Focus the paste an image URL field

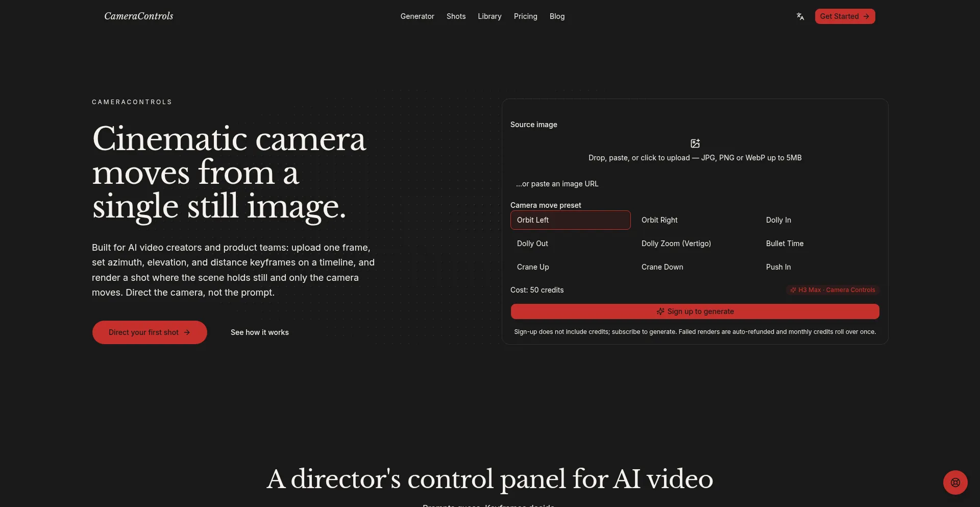[x=695, y=184]
